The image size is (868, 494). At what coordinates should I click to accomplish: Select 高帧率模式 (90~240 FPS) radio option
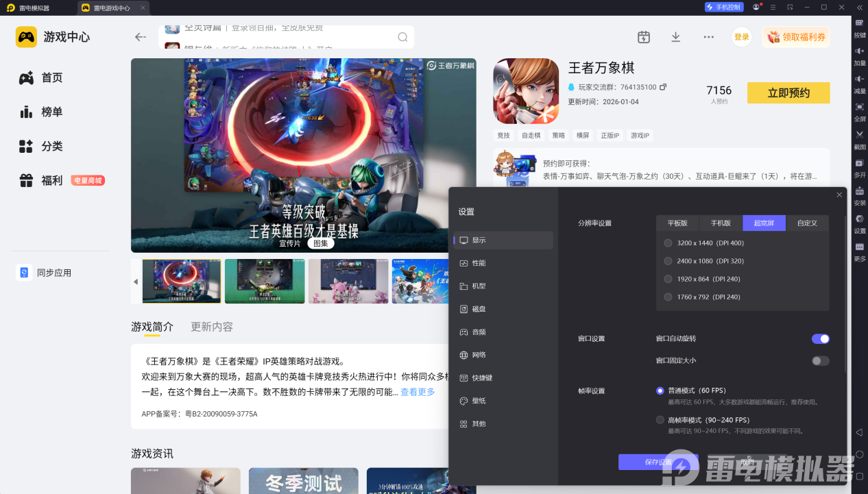[660, 420]
